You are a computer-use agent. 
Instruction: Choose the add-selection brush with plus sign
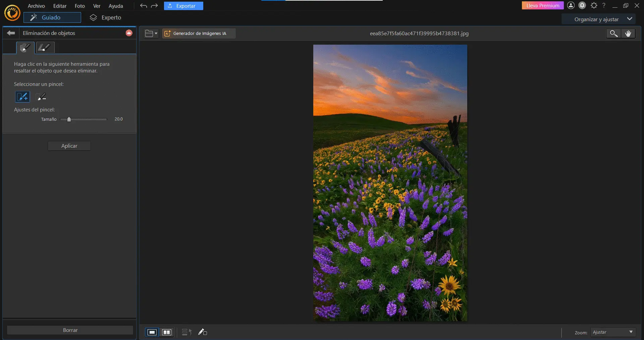click(x=22, y=97)
